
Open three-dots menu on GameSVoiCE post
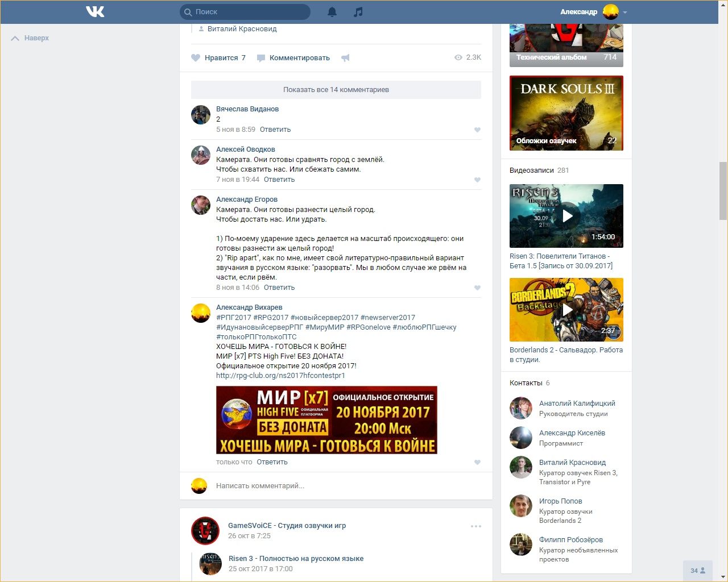point(476,526)
